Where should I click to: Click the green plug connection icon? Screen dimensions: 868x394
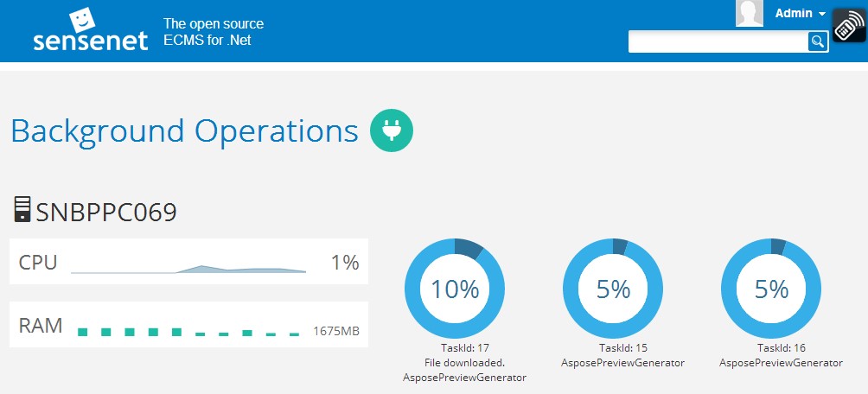pos(392,131)
